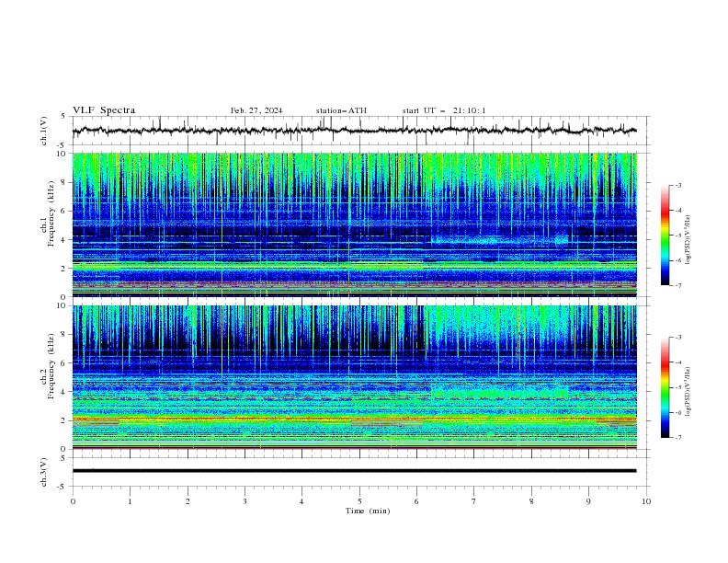
Task: Click the ch.3 flat black waveform trace
Action: (x=354, y=471)
